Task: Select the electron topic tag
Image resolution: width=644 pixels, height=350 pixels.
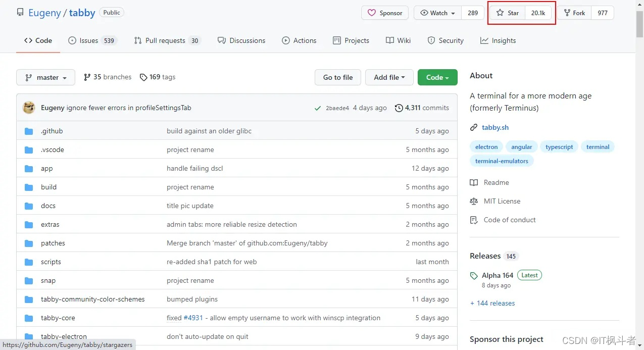Action: 486,147
